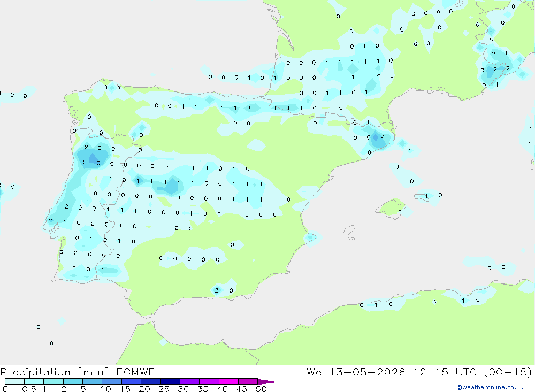
Task: Click the "0.5" legend scale label
Action: (x=29, y=389)
